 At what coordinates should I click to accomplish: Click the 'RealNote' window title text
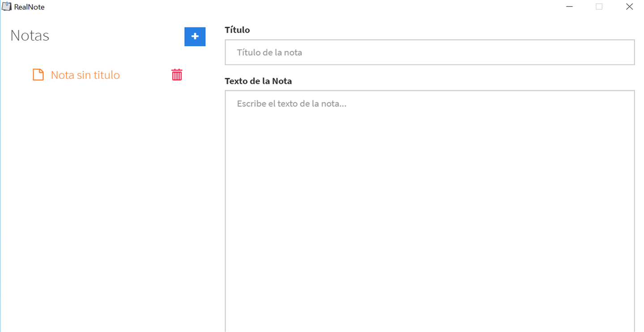[x=30, y=7]
